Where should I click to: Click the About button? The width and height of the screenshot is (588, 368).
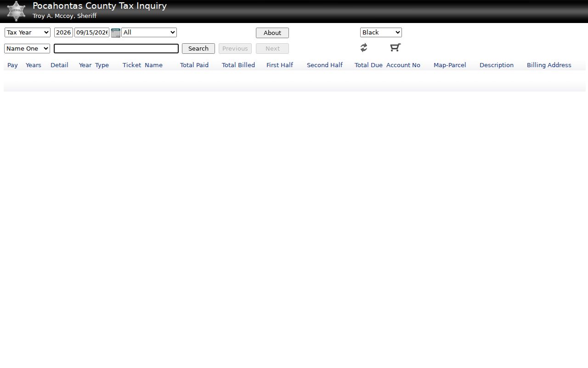(272, 33)
